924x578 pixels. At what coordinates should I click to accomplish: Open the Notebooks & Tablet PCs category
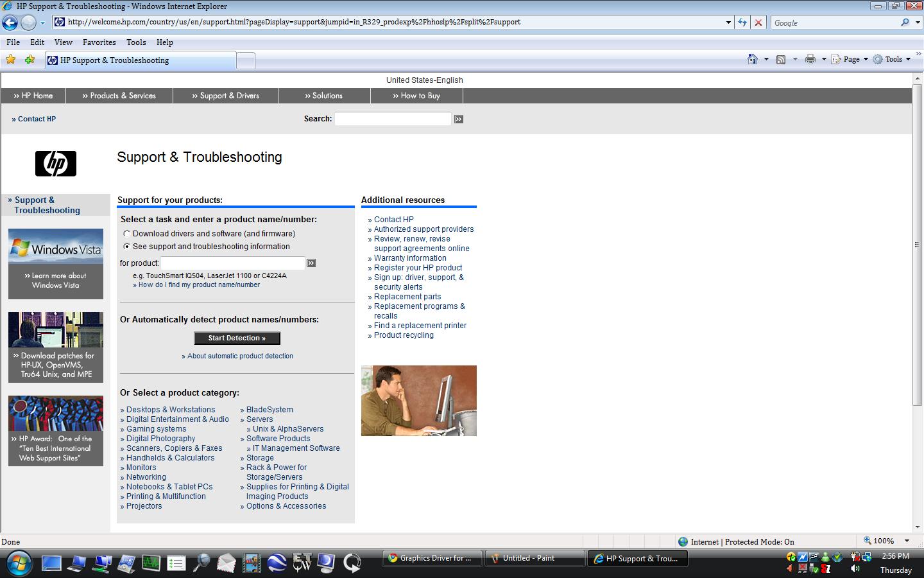point(169,487)
